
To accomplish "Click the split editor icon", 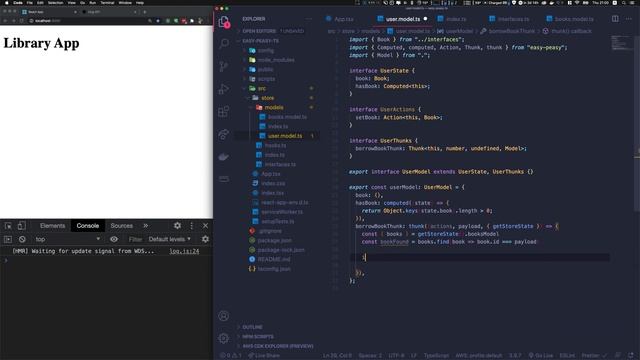I will tap(615, 19).
